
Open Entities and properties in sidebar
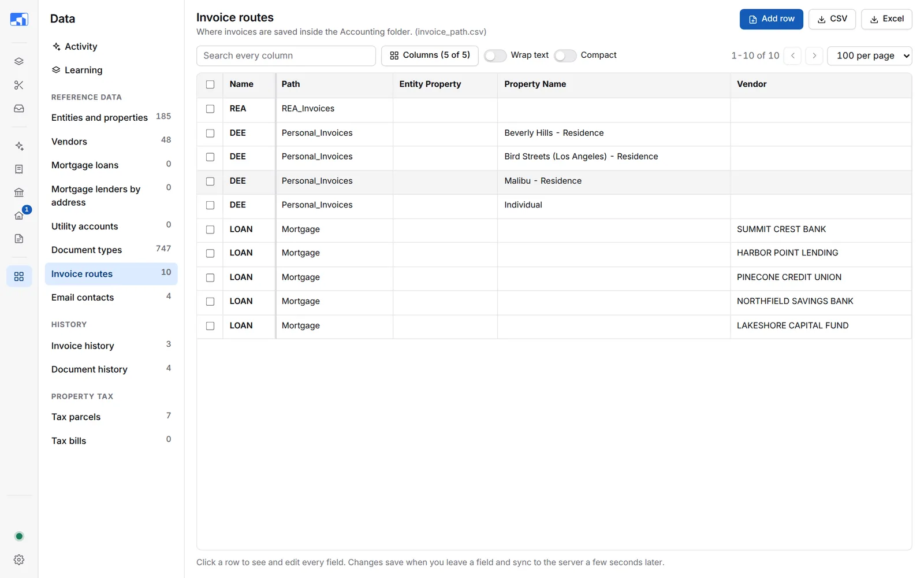(x=111, y=117)
